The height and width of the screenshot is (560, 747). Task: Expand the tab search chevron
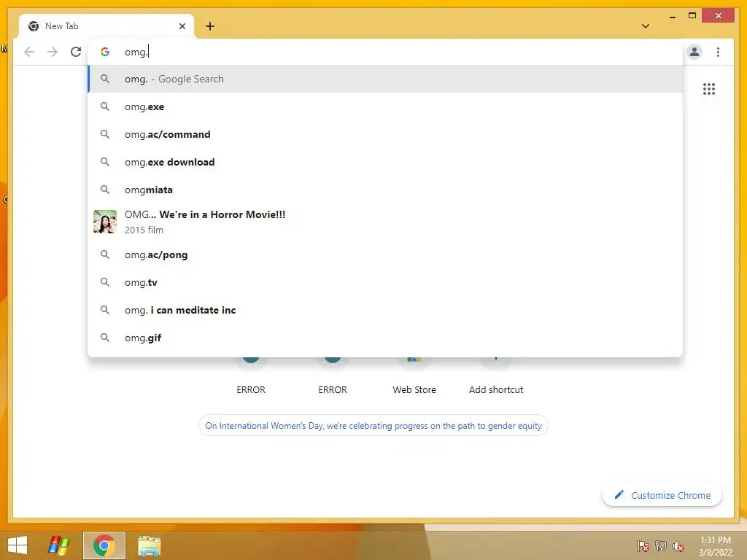tap(646, 26)
